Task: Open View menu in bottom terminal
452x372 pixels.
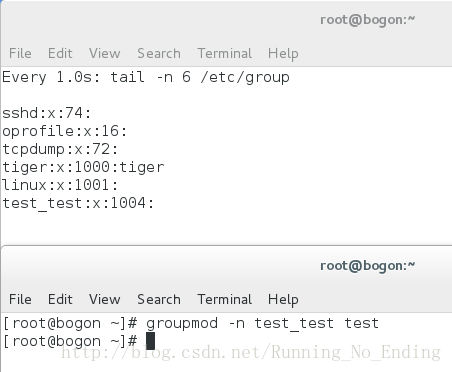Action: coord(105,299)
